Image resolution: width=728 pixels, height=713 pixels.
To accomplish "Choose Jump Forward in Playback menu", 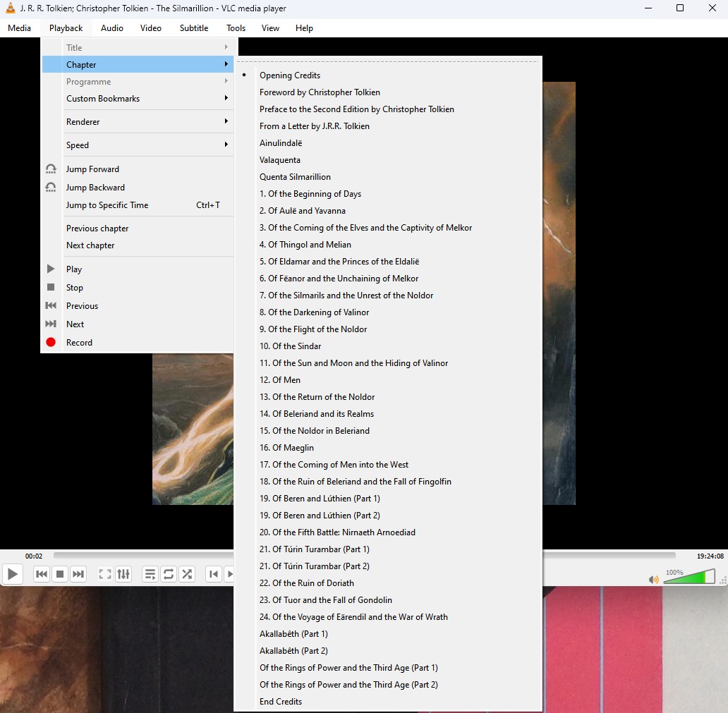I will click(x=138, y=169).
